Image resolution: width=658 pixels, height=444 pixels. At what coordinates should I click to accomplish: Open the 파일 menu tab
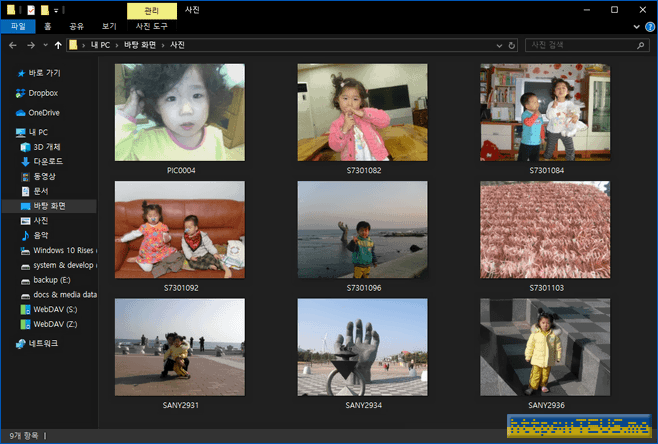(x=17, y=27)
